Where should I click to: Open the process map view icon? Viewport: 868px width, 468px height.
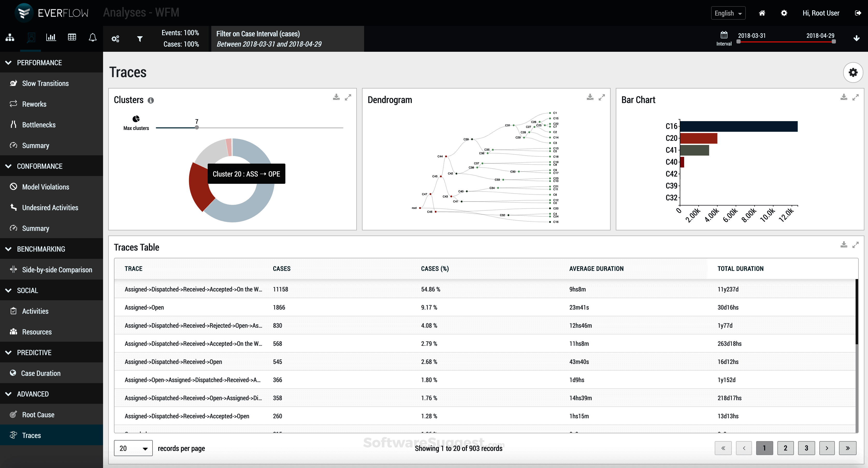(9, 37)
